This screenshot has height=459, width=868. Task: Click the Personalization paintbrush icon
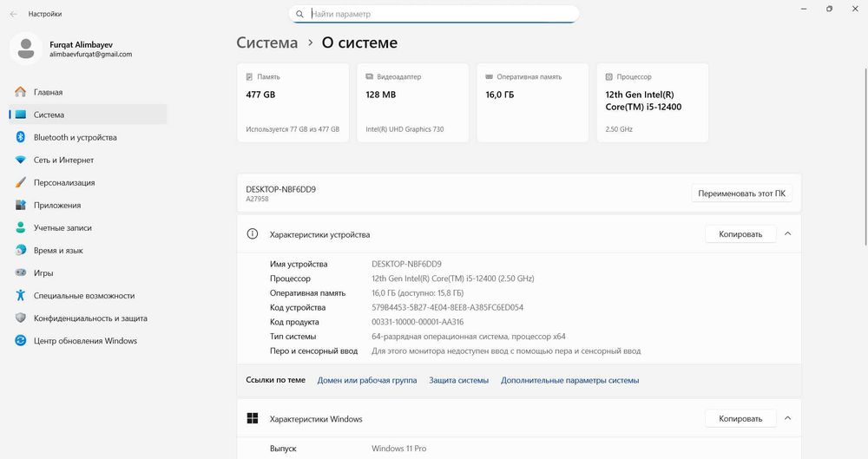pos(21,182)
